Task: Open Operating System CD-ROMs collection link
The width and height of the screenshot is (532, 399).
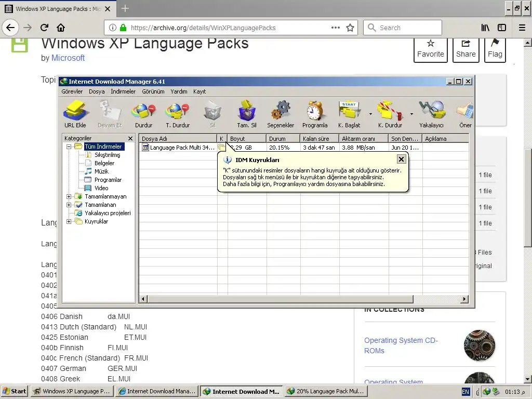Action: (401, 345)
